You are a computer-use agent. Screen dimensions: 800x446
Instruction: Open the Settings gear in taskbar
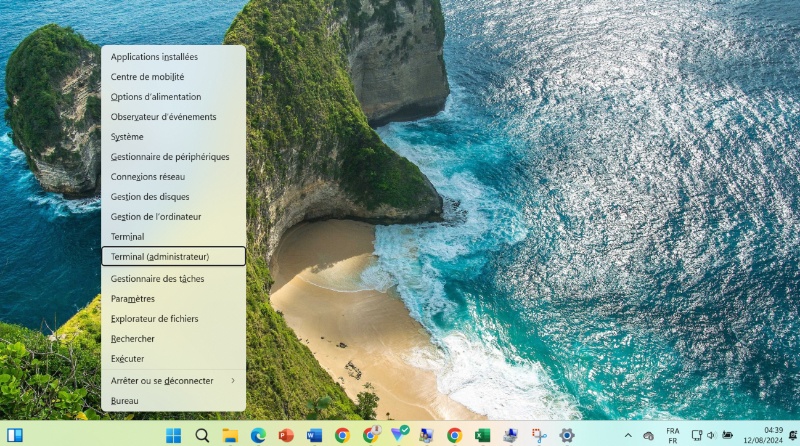tap(566, 435)
